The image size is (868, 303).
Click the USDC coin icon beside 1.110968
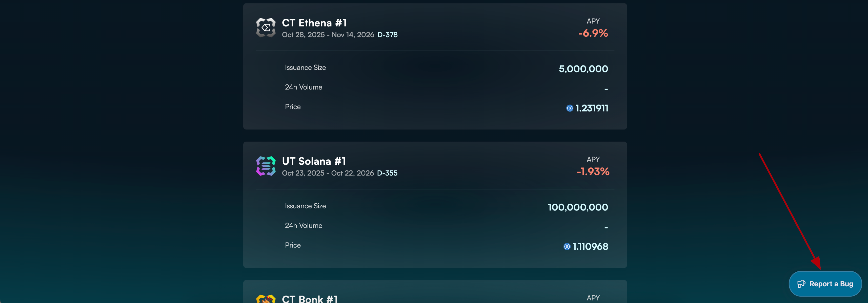click(567, 247)
